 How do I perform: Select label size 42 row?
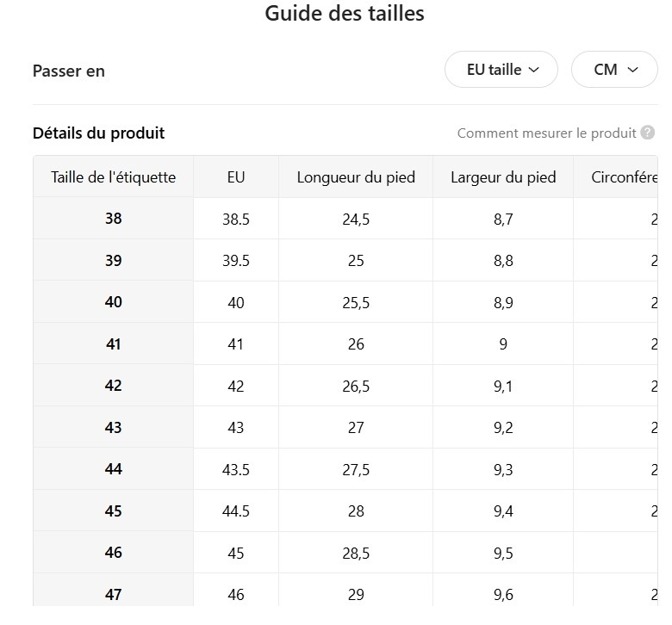(x=114, y=386)
